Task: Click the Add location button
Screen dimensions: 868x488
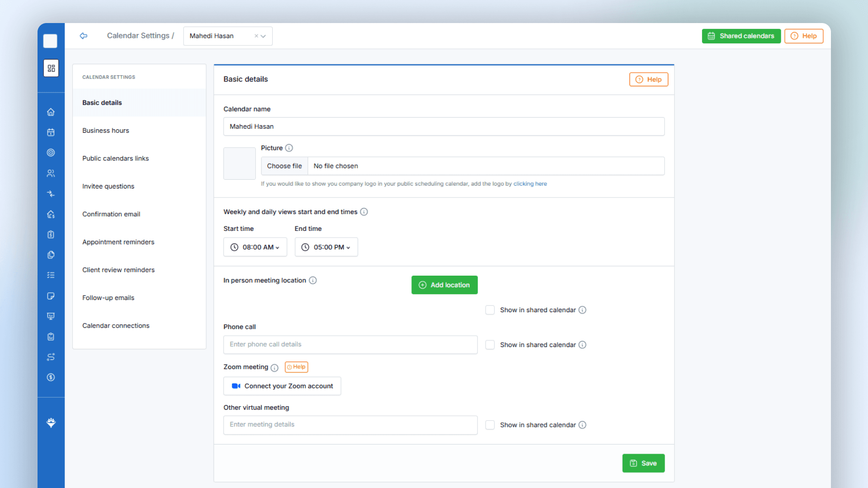Action: [x=444, y=285]
